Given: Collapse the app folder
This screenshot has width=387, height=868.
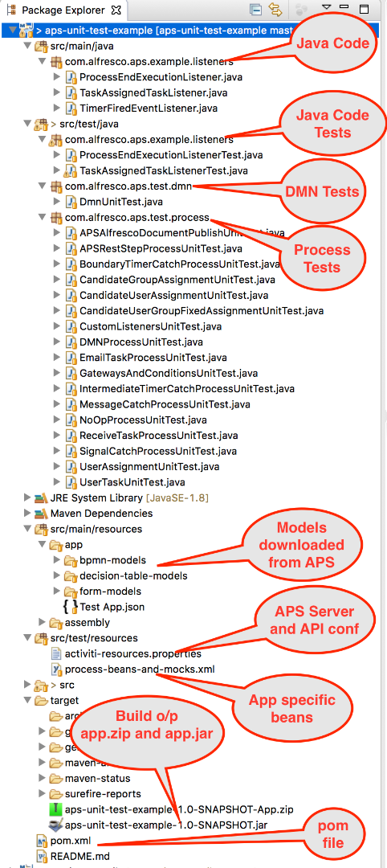Looking at the screenshot, I should coord(42,544).
